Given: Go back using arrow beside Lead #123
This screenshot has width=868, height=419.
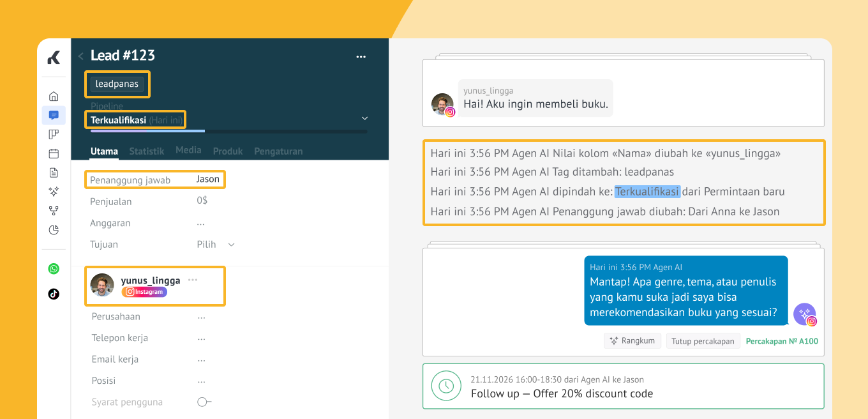Looking at the screenshot, I should point(81,56).
